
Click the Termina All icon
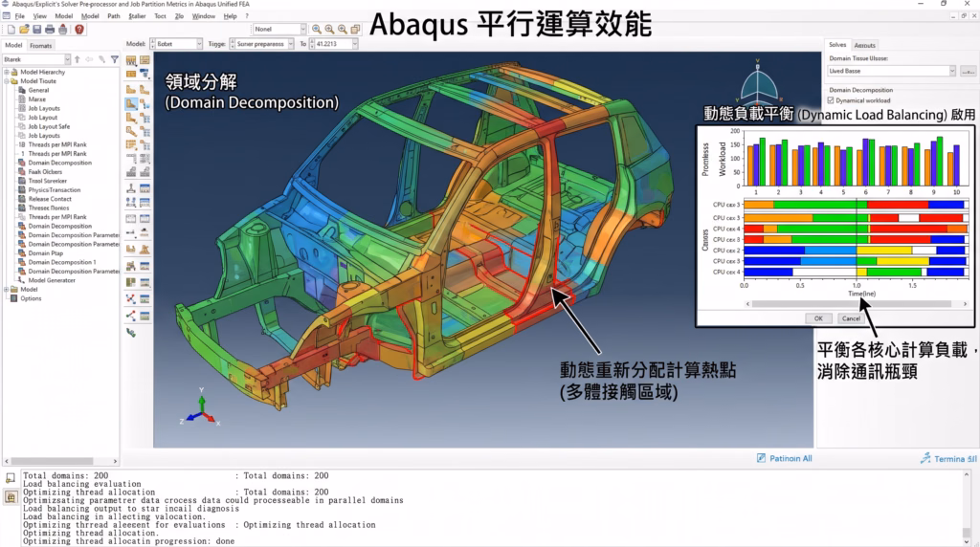coord(925,458)
